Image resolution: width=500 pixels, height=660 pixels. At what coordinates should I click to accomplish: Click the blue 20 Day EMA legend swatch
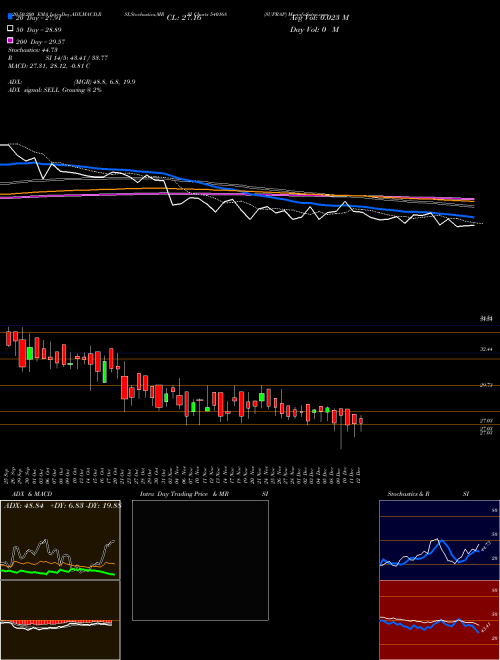[10, 17]
